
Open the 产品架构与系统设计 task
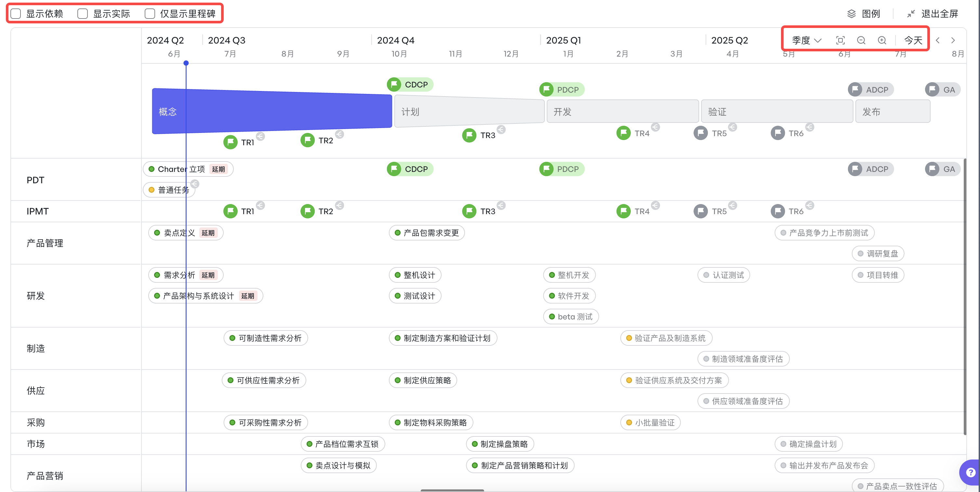(x=205, y=296)
